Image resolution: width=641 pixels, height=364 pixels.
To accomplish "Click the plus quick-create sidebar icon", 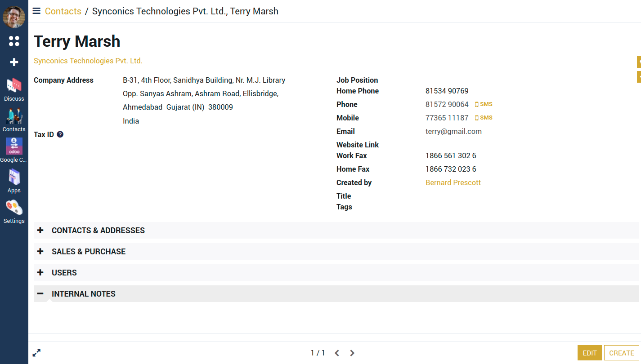I will 14,62.
